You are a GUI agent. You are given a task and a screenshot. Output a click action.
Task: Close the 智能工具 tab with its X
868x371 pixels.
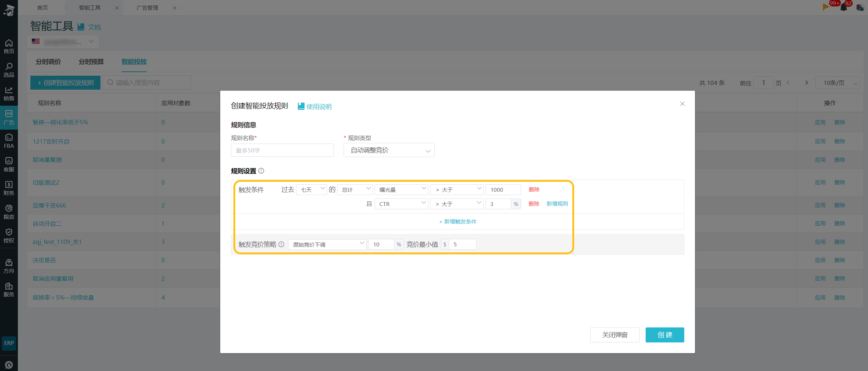pos(117,8)
